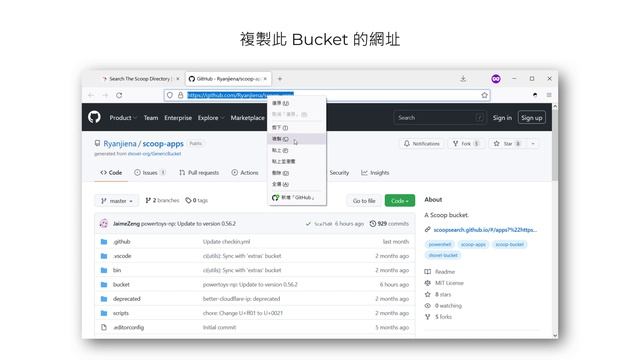
Task: Open the scoopsearch.github.io About link
Action: click(485, 230)
